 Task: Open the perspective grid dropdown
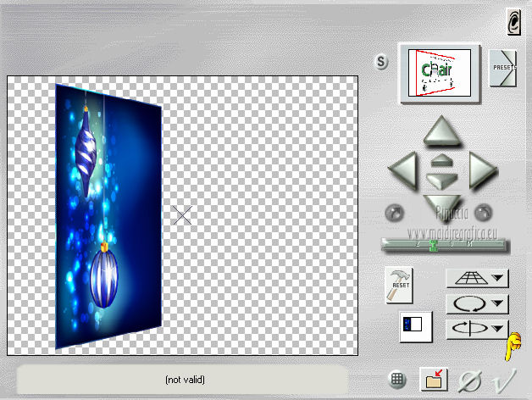[477, 278]
